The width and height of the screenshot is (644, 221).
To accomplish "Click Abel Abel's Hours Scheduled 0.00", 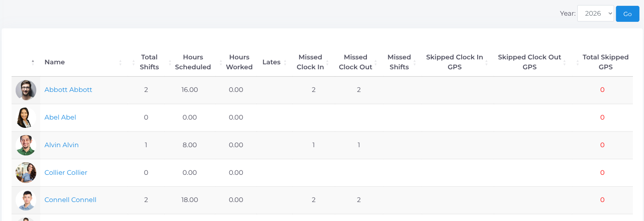I will click(189, 117).
